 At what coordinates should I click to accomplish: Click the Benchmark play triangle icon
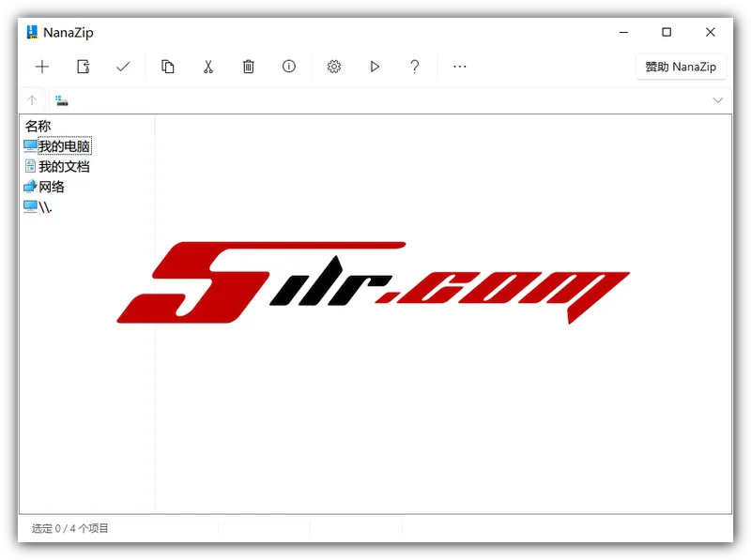click(x=375, y=67)
